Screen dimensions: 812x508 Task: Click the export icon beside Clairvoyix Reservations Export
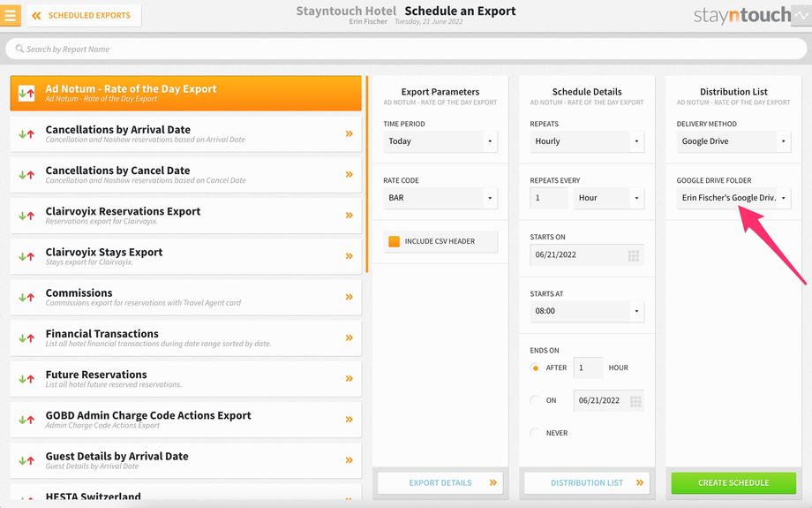[26, 216]
